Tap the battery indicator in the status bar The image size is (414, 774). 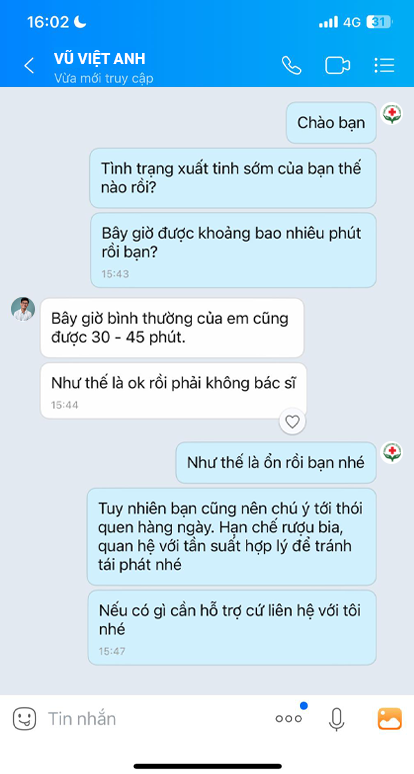pyautogui.click(x=379, y=22)
